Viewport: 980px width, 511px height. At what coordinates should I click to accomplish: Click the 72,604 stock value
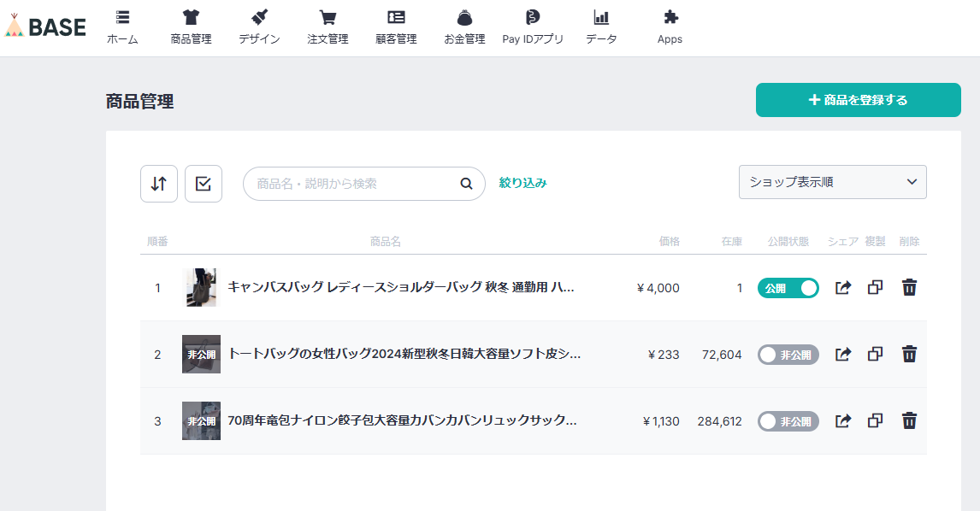[722, 355]
